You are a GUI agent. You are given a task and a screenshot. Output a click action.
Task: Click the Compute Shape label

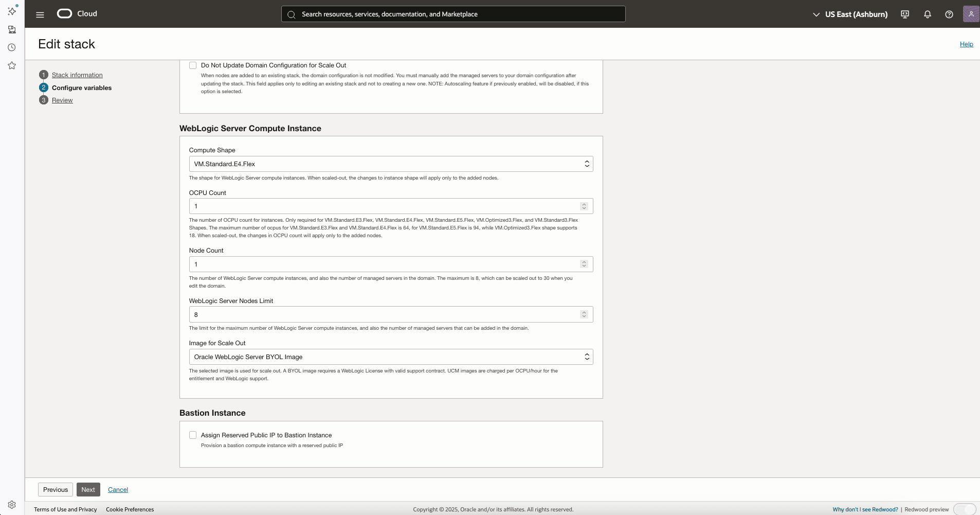click(212, 150)
